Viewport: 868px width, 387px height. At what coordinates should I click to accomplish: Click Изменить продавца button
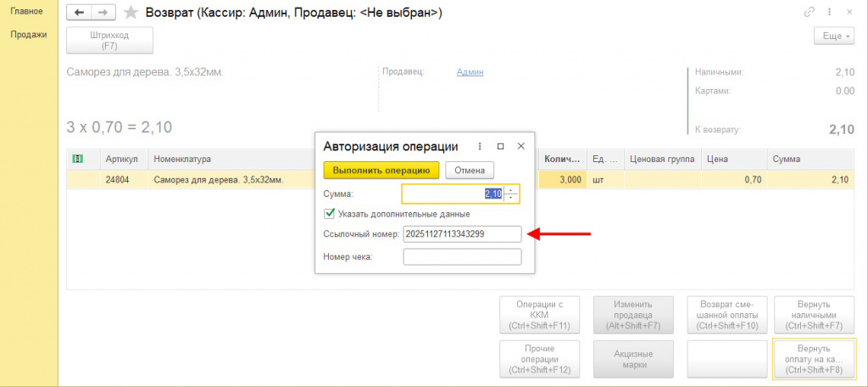[633, 315]
